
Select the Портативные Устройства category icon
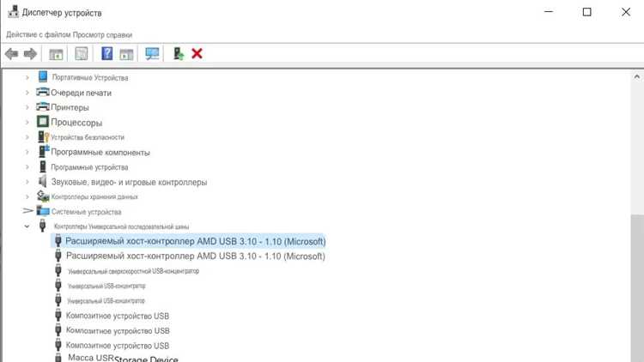click(x=43, y=76)
